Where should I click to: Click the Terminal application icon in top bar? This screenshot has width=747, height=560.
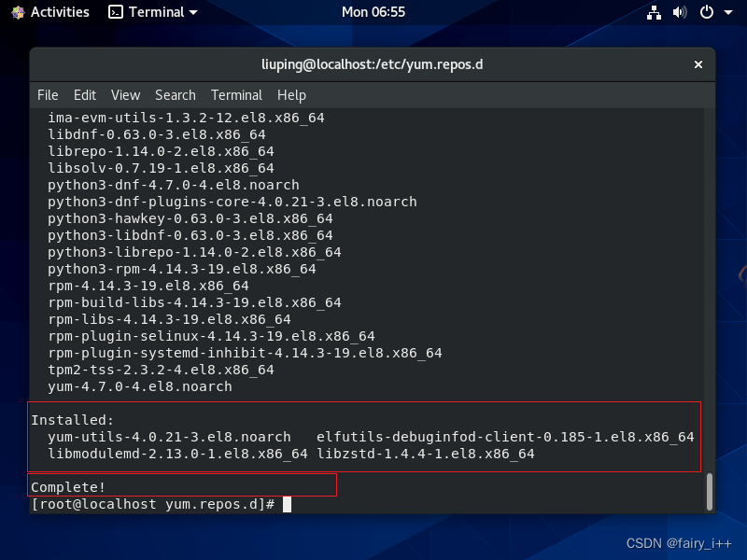114,12
